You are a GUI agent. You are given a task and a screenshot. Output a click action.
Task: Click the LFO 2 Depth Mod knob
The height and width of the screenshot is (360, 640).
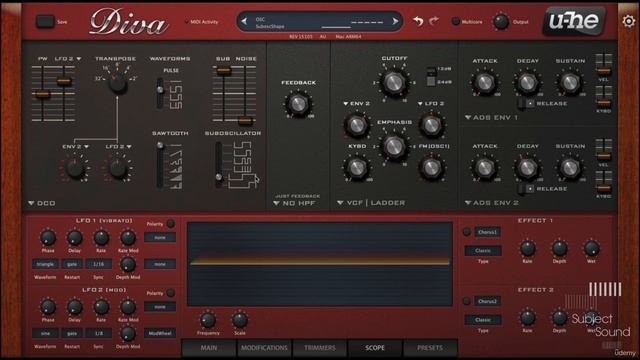128,334
